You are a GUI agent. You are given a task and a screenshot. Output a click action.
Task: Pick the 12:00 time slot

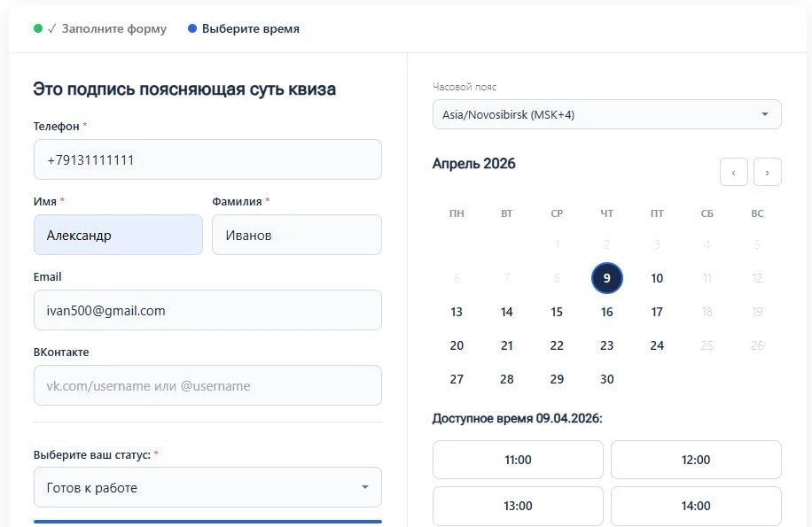point(696,460)
